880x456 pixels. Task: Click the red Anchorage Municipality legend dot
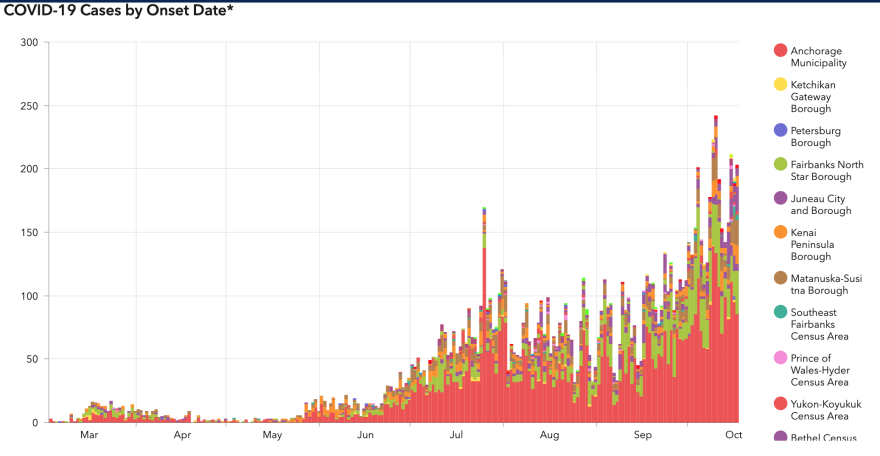click(x=780, y=50)
